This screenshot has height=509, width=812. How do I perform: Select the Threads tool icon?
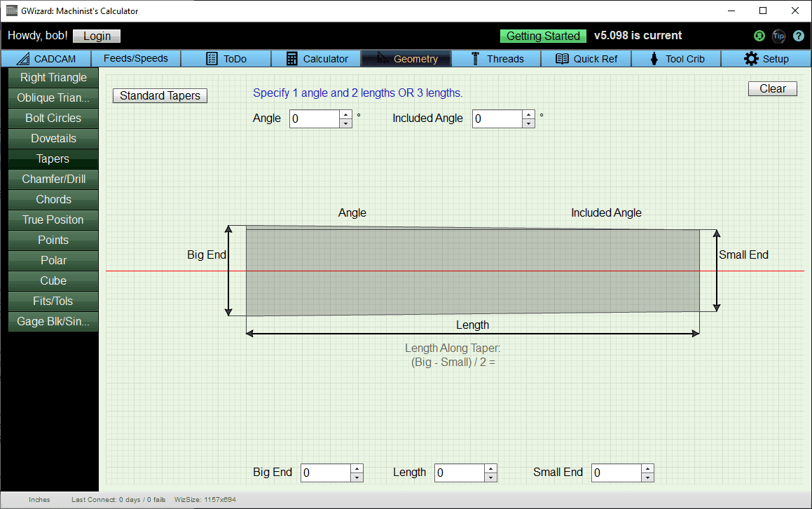[x=475, y=59]
